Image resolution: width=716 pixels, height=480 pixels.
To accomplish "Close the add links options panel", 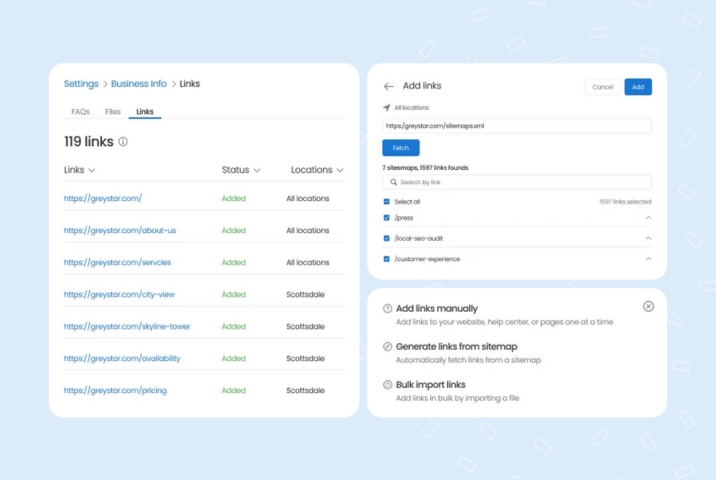I will (648, 306).
